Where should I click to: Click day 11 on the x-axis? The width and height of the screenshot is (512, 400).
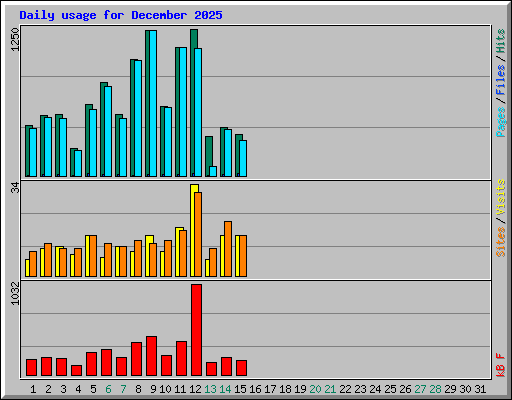[x=180, y=389]
